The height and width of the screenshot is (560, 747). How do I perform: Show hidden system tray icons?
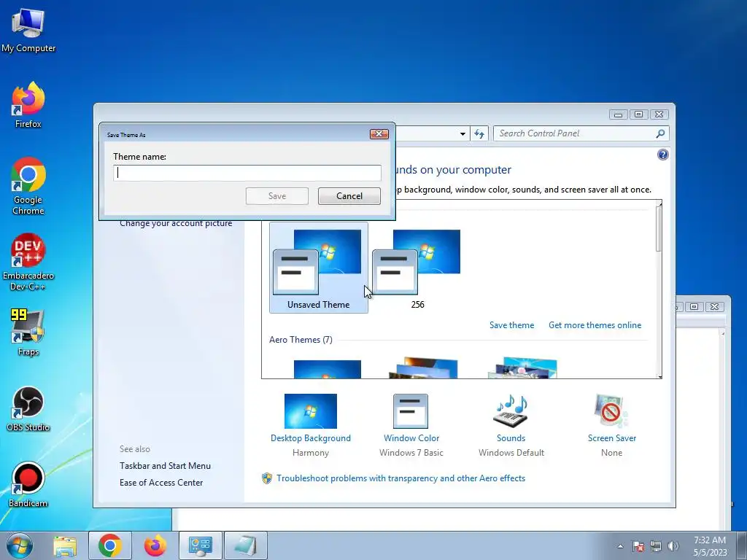click(x=620, y=546)
